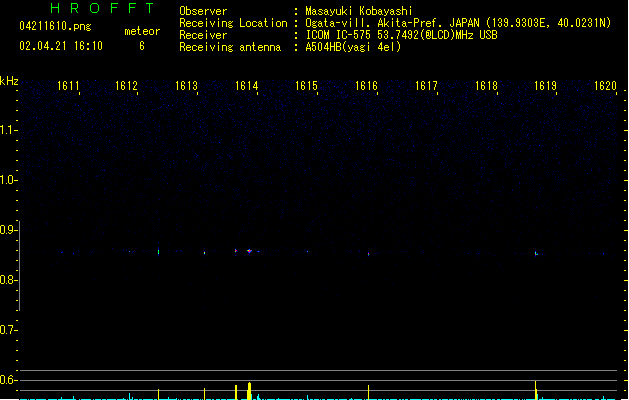Image resolution: width=629 pixels, height=400 pixels.
Task: Select the filename 04211610.png
Action: 55,26
